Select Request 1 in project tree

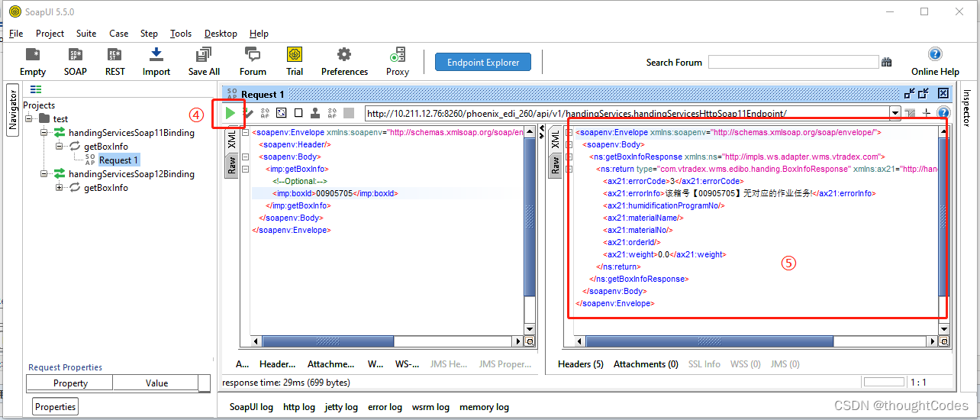tap(118, 160)
